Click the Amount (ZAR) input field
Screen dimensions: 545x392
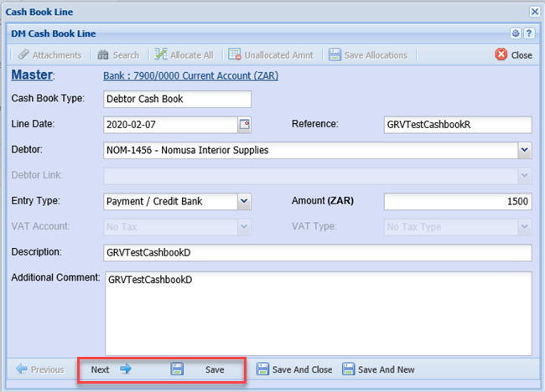click(x=458, y=202)
